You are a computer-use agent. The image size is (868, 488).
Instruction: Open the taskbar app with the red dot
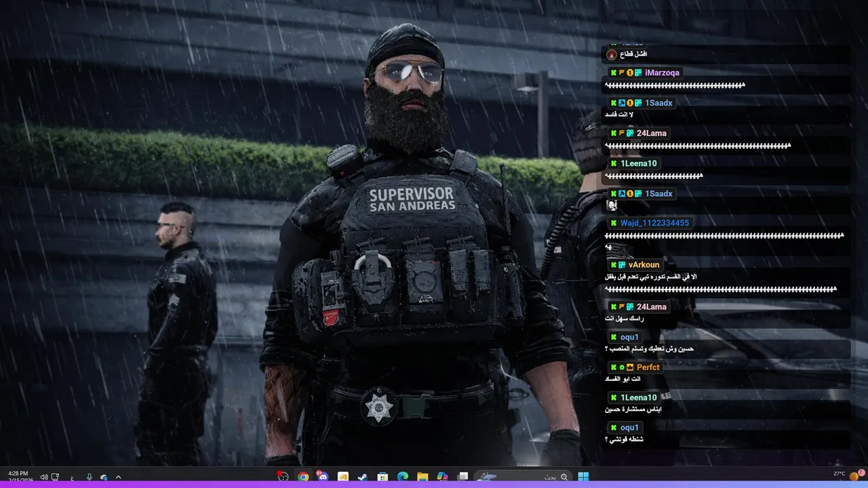click(x=283, y=476)
